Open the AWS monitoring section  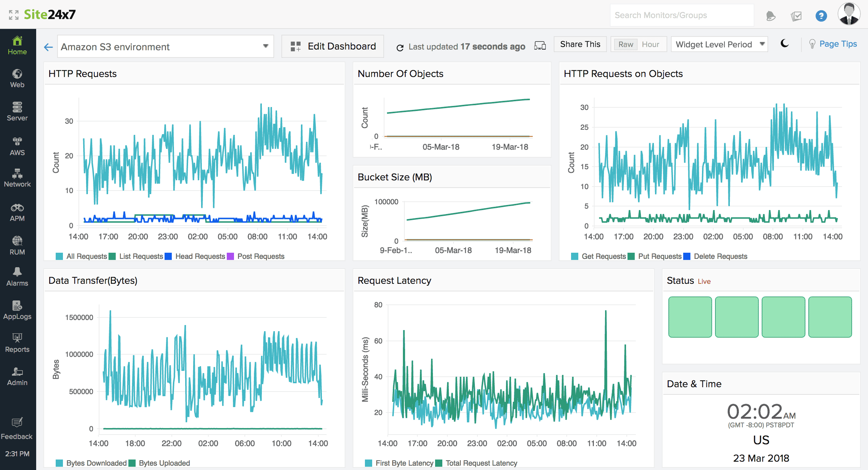pos(17,145)
